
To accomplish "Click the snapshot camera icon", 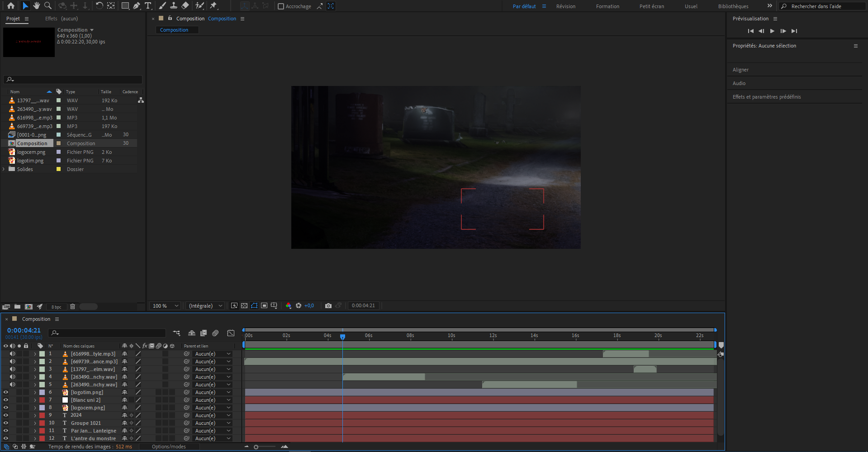I will pyautogui.click(x=328, y=306).
